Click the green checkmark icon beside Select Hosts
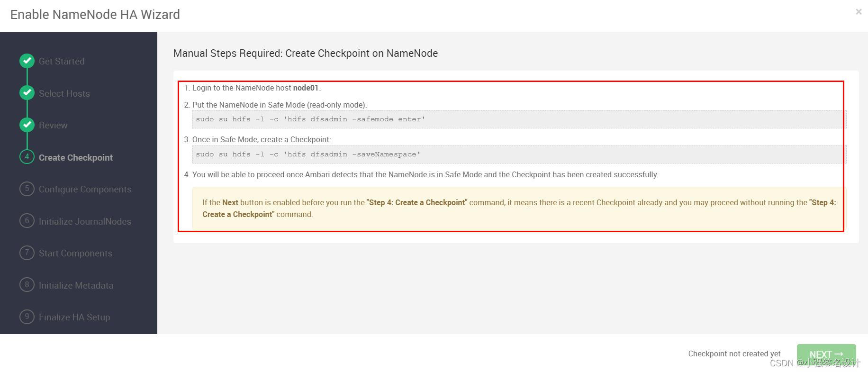 click(x=27, y=93)
